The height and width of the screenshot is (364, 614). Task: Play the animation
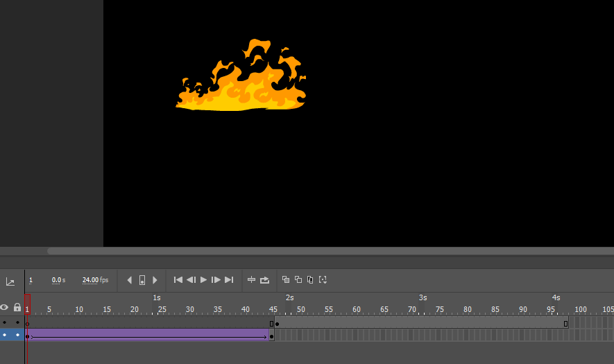click(203, 280)
